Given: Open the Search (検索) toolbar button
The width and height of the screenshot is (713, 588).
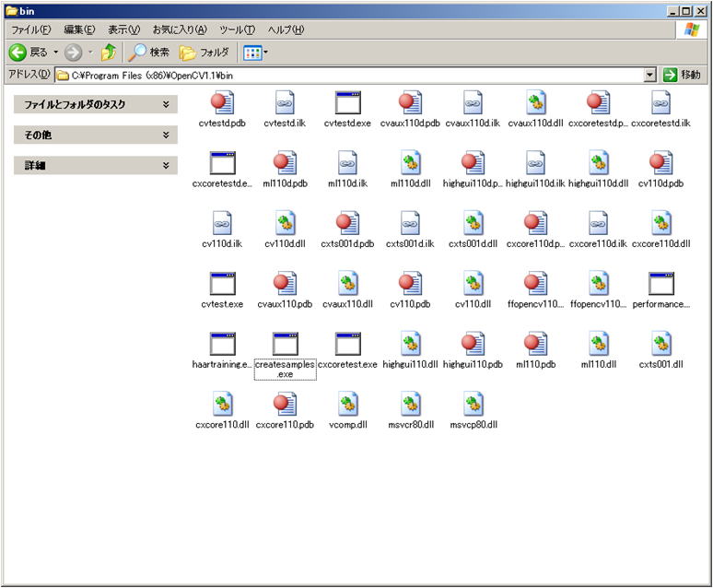Looking at the screenshot, I should click(148, 53).
